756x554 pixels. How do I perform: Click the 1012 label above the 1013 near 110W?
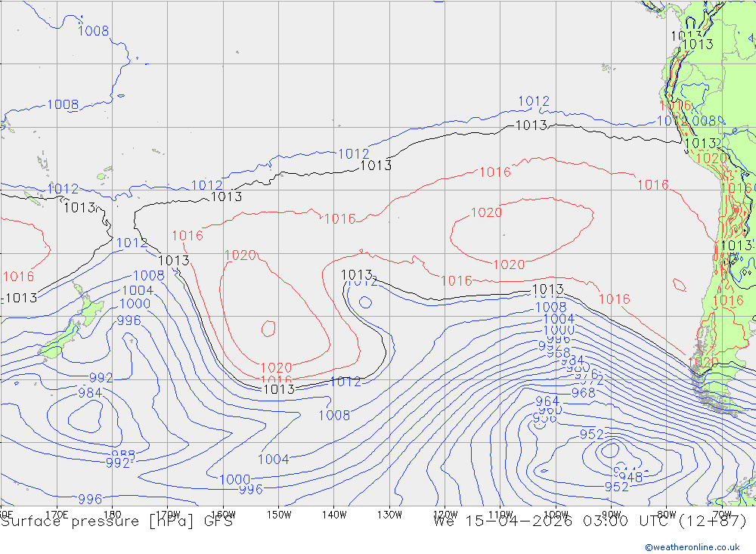(534, 101)
